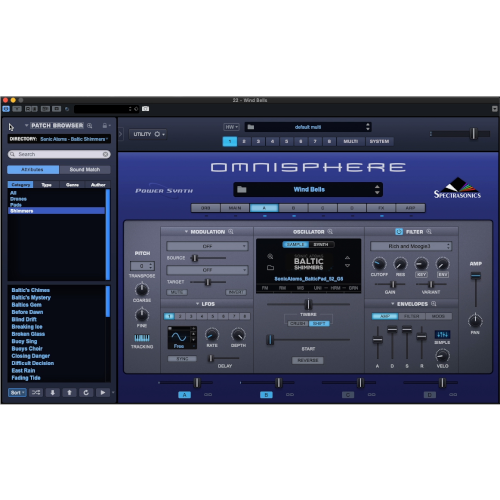Click the up arrow previous-patch icon in browser
Image resolution: width=500 pixels, height=500 pixels.
69,393
